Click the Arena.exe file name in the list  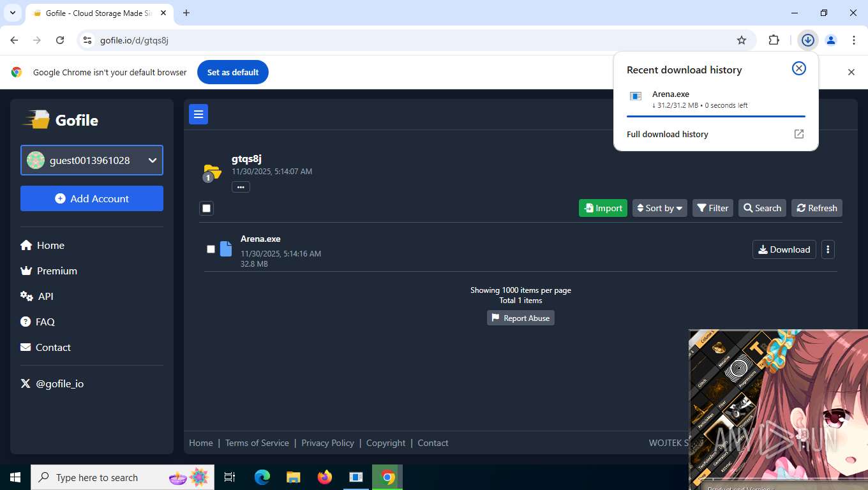click(x=260, y=239)
